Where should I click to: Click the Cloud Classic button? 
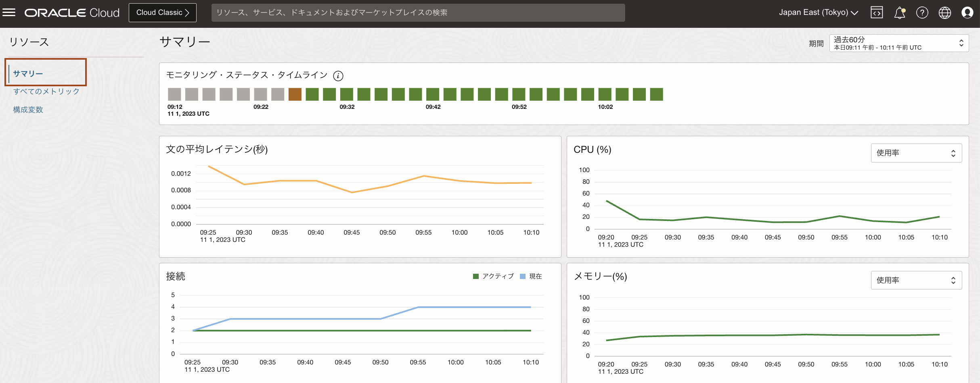[x=162, y=12]
